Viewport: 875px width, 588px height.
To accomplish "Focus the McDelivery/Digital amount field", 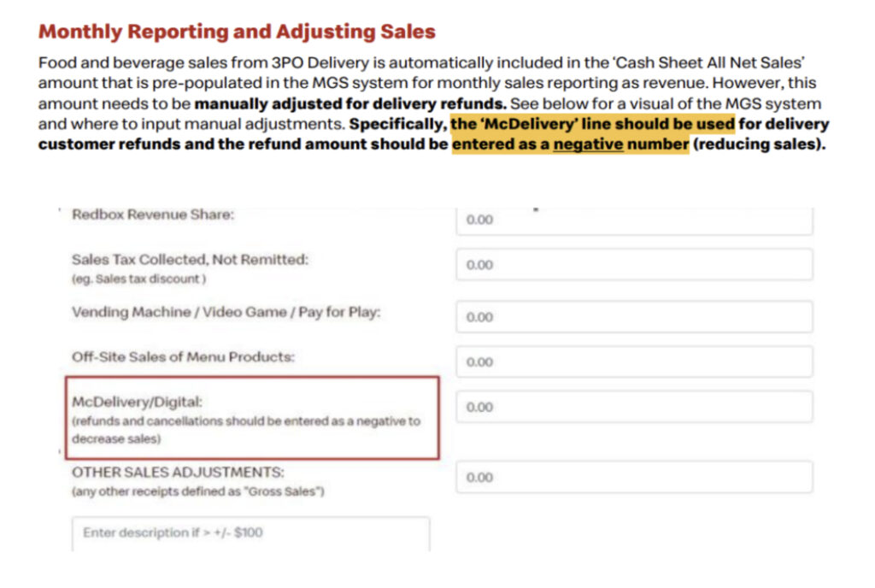I will [634, 407].
